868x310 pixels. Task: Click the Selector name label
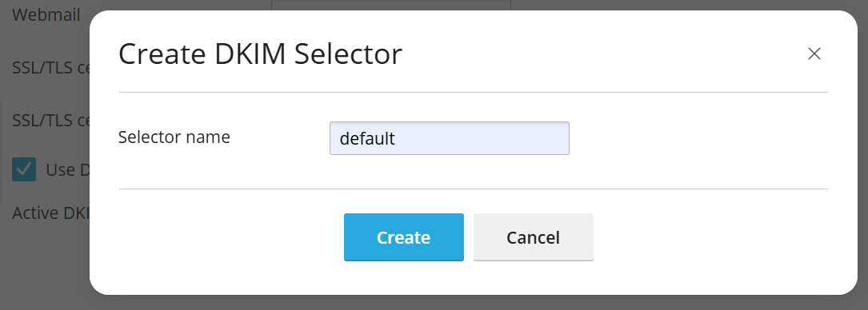coord(174,137)
